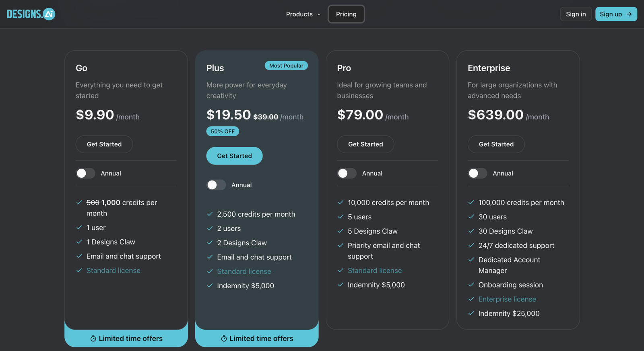Expand the Products dropdown chevron

(x=319, y=14)
